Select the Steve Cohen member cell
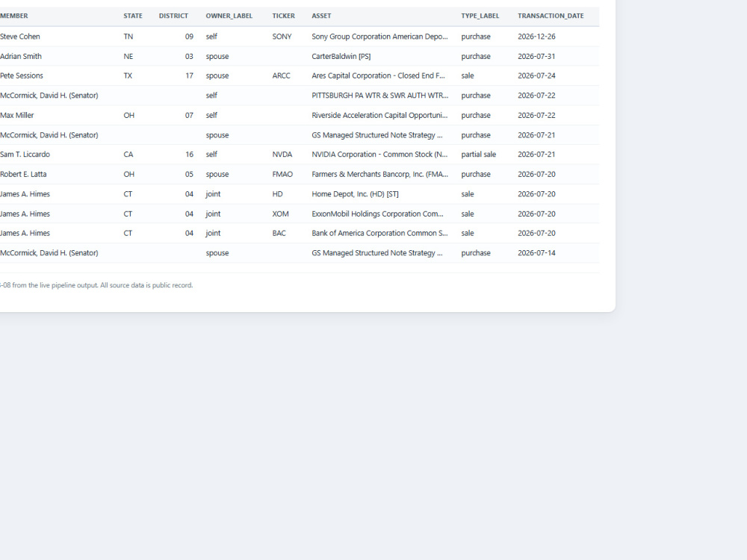Screen dimensions: 747x560 [20, 36]
